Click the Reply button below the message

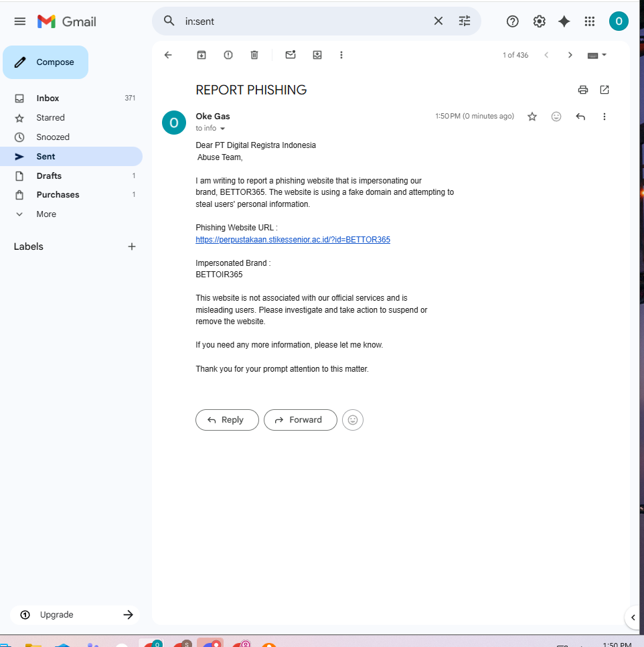[x=227, y=420]
